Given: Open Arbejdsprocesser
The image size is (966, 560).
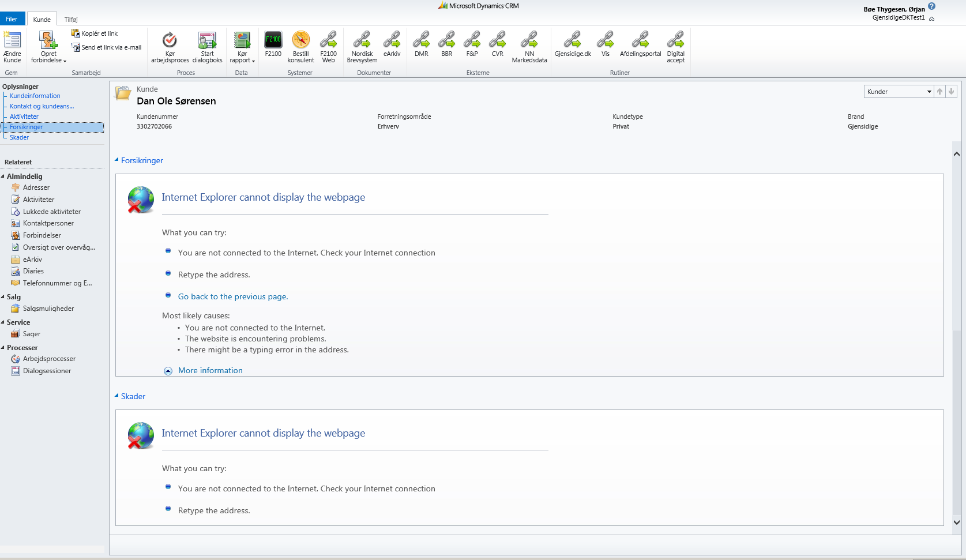Looking at the screenshot, I should click(49, 359).
